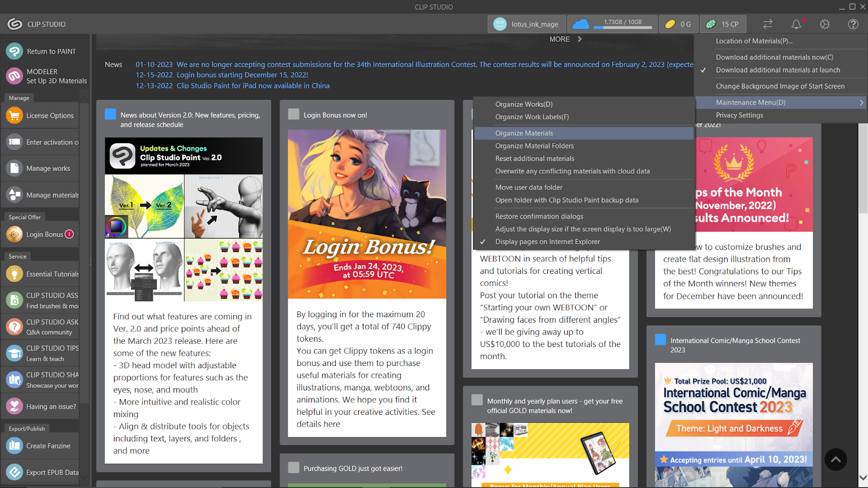Open Essential Tutorials lightbulb icon
Screen dimensions: 868x488
(x=14, y=274)
